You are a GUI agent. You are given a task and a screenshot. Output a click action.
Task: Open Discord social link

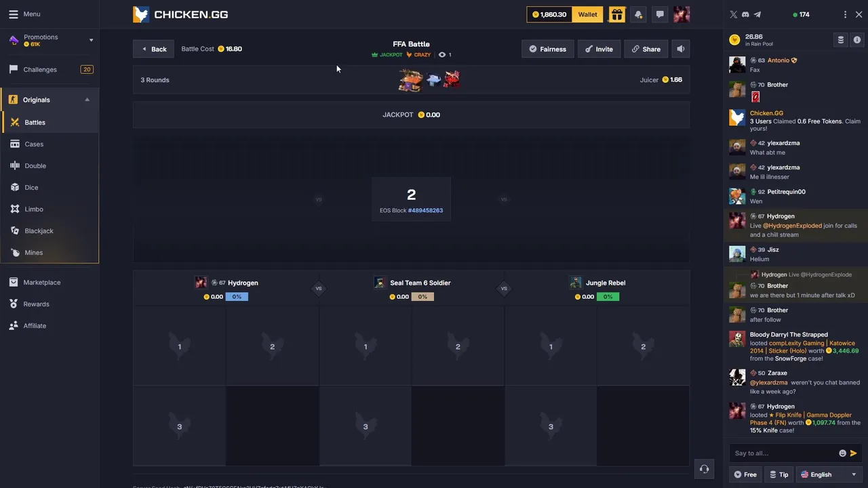pyautogui.click(x=745, y=14)
